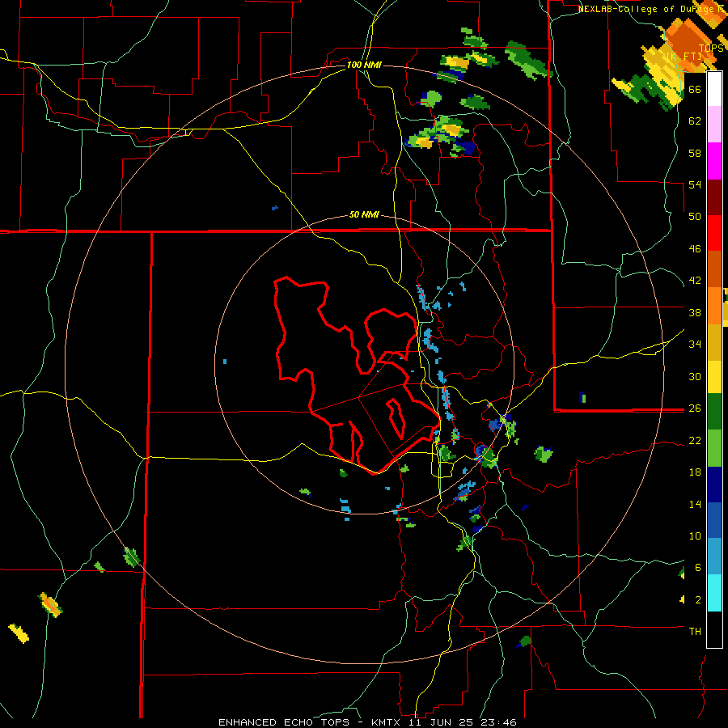Select the bright red legend band

pos(714,234)
